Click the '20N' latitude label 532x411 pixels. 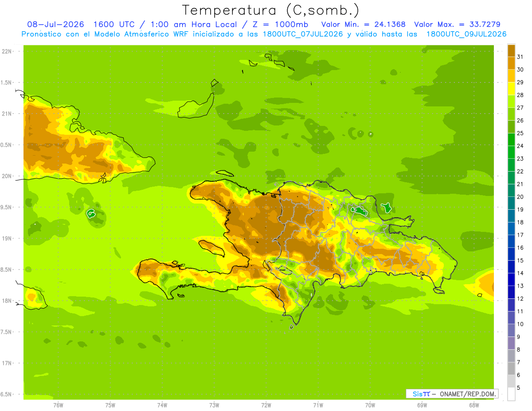coord(6,176)
